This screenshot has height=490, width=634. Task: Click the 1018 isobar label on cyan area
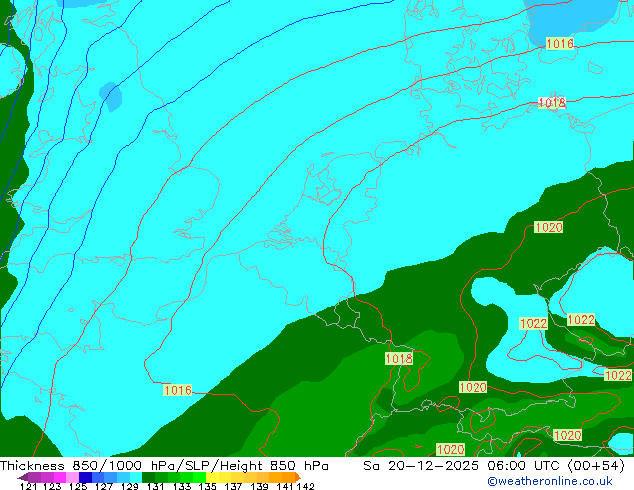552,103
